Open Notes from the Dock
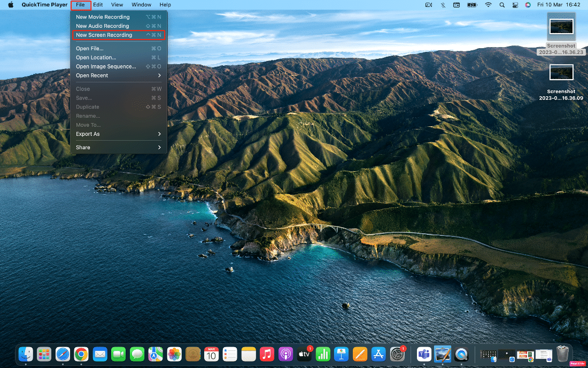588x368 pixels. pyautogui.click(x=249, y=354)
